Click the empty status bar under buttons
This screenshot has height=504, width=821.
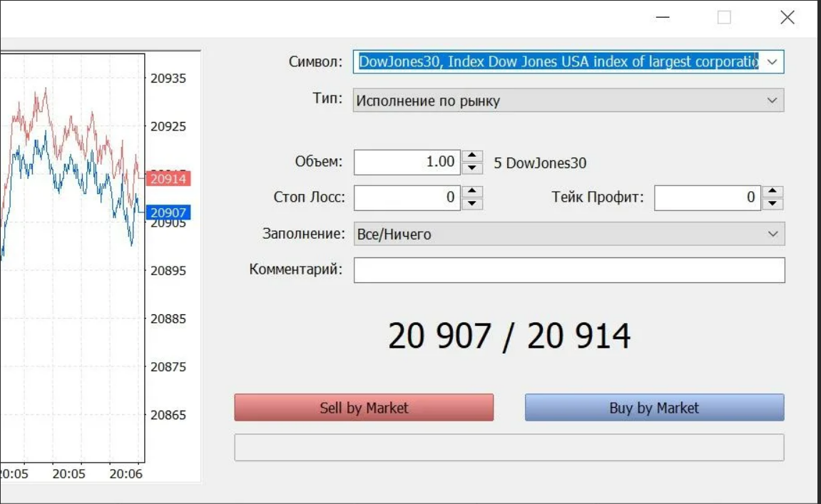pyautogui.click(x=509, y=448)
